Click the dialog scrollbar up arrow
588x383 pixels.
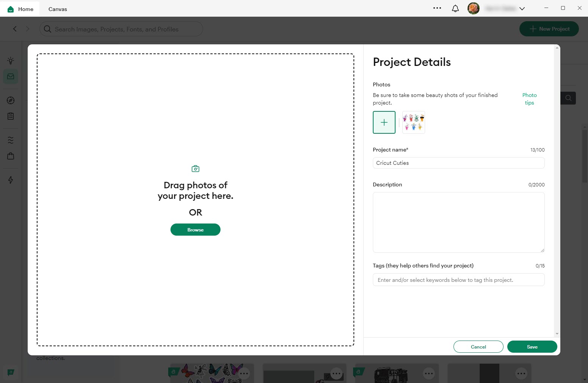tap(557, 48)
